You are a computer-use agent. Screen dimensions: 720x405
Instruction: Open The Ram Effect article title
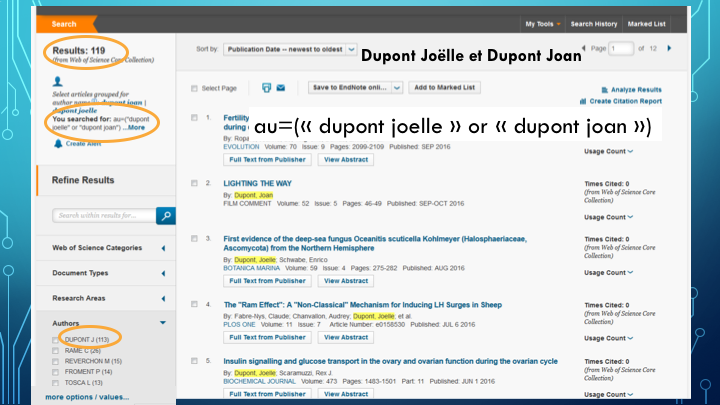(362, 305)
